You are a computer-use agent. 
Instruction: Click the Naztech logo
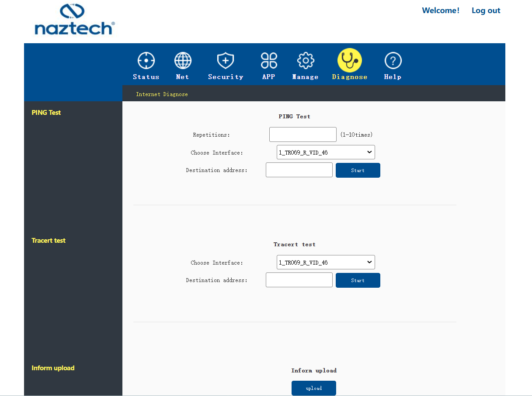click(74, 19)
